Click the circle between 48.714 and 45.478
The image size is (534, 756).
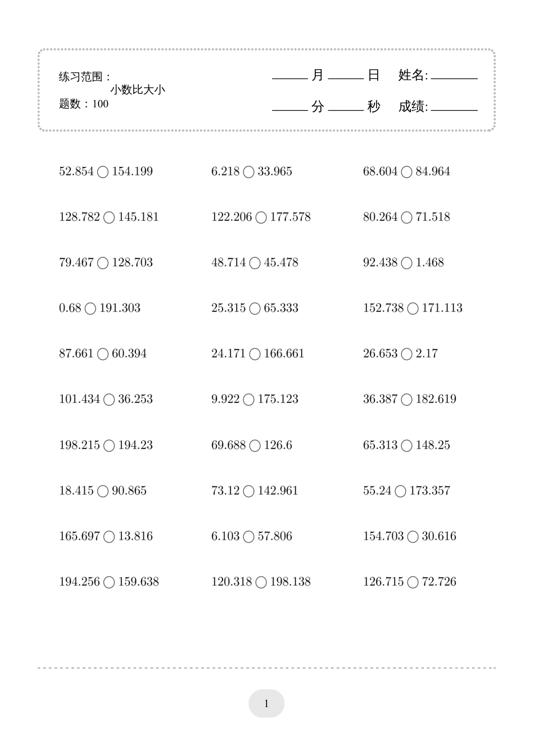[x=255, y=263]
